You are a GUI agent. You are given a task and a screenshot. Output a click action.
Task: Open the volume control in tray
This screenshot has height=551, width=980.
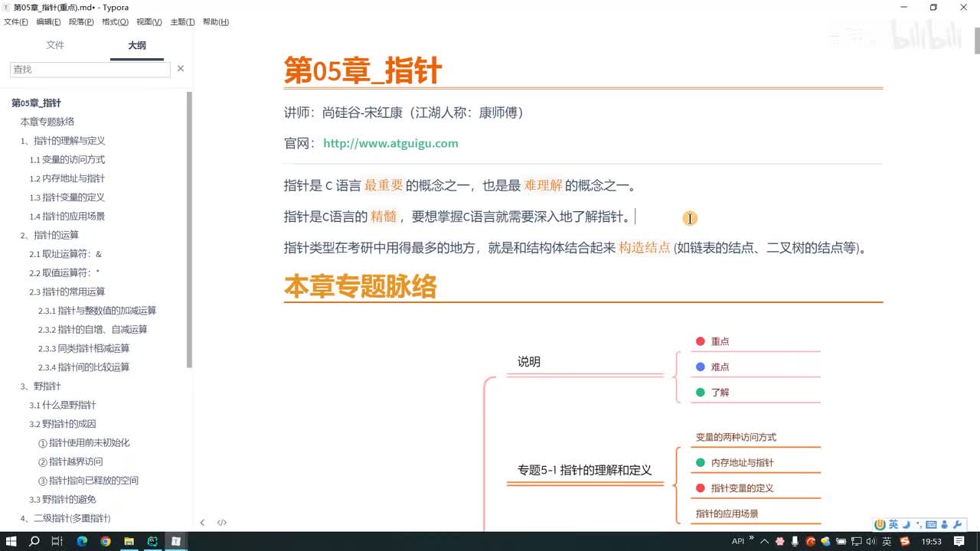[871, 541]
